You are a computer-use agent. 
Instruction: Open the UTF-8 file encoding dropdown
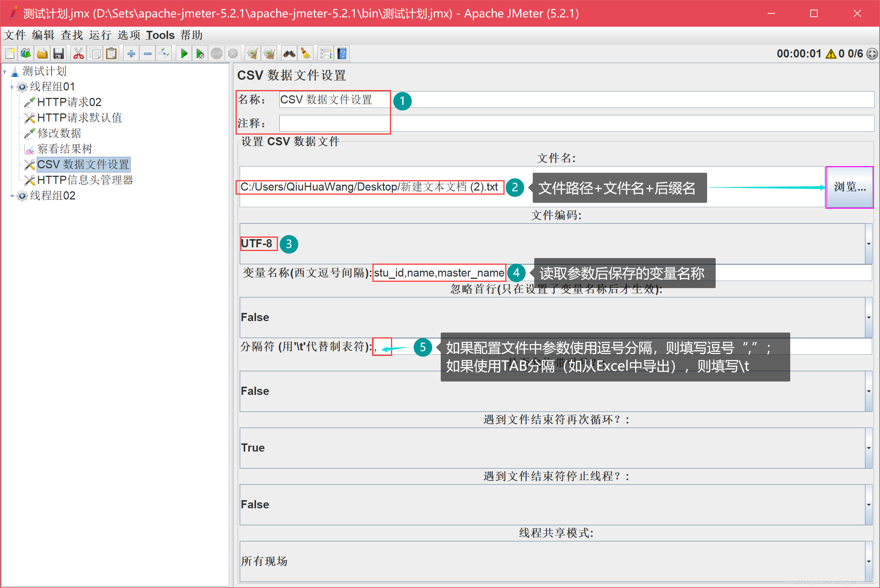click(x=868, y=244)
